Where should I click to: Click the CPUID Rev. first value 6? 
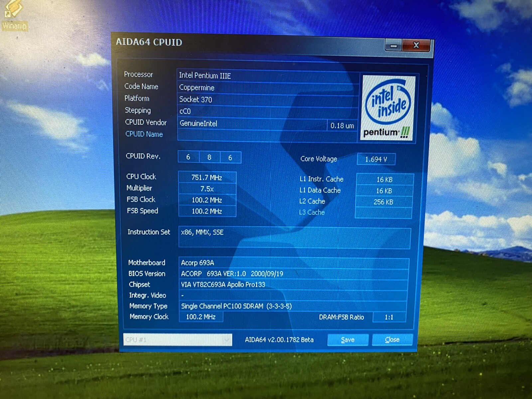coord(188,157)
